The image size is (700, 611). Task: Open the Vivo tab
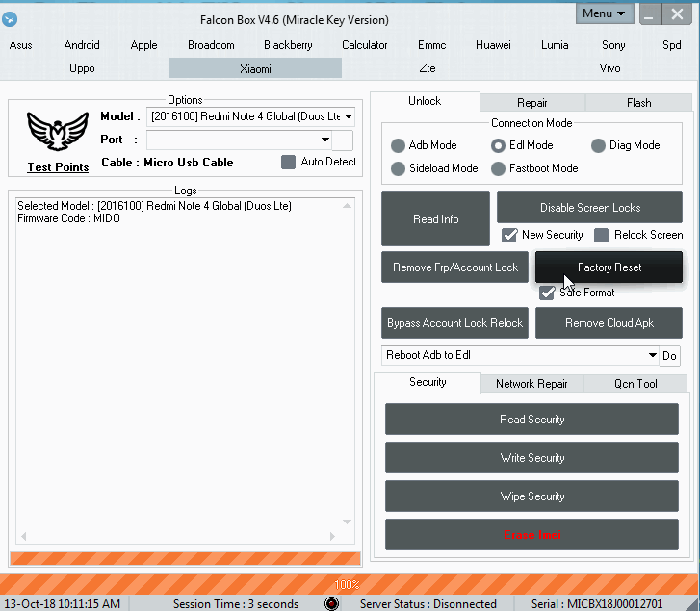click(609, 68)
